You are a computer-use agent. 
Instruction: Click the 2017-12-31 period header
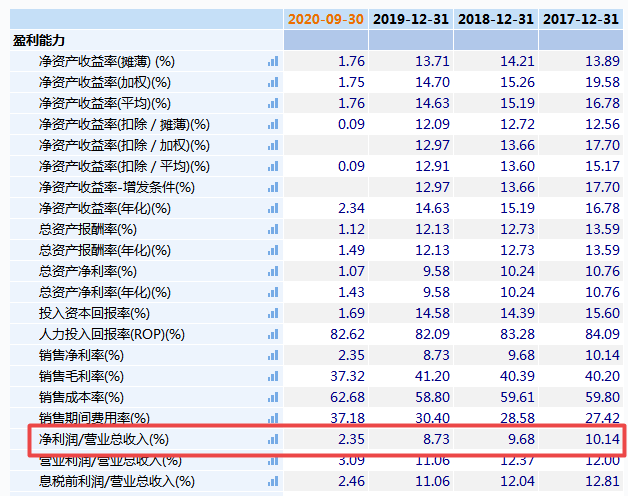[x=581, y=19]
